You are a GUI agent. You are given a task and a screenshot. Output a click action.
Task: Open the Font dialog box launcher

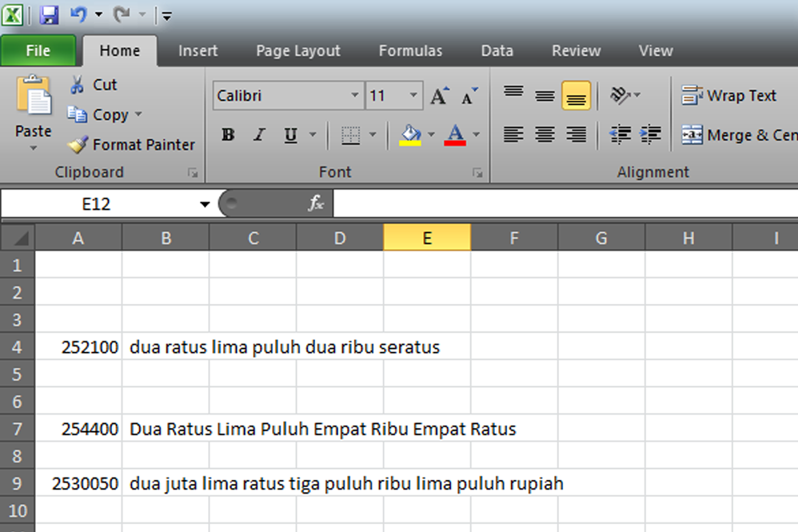click(478, 172)
